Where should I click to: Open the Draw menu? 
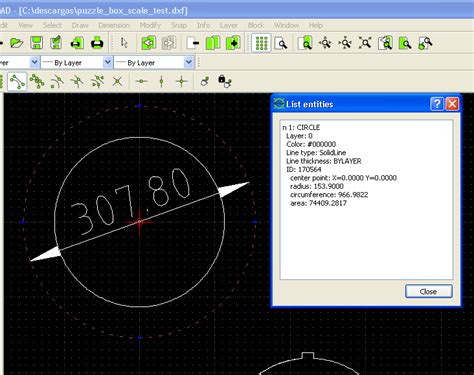click(80, 25)
